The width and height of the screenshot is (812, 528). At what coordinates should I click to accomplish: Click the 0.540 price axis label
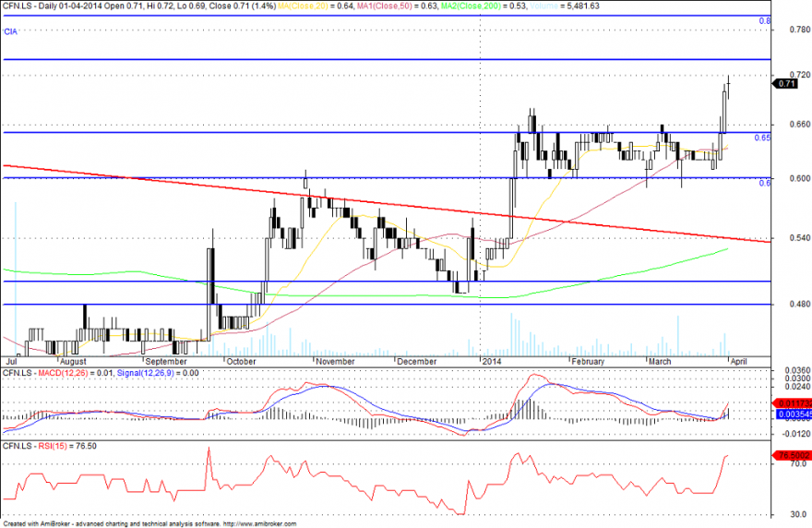(800, 238)
